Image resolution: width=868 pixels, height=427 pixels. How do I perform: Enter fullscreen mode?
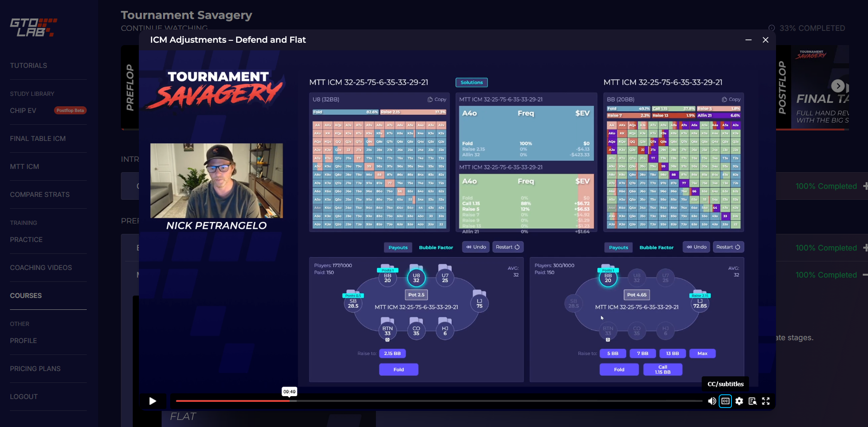(x=766, y=401)
